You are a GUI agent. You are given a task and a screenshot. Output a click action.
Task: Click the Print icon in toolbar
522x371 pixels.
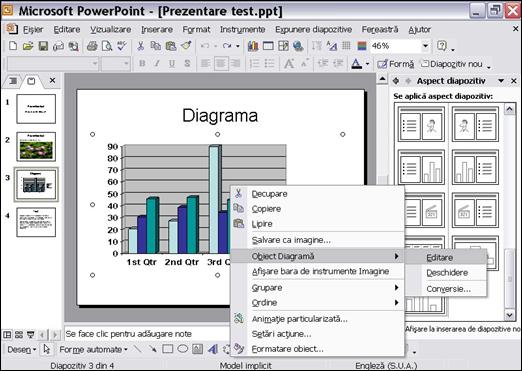point(92,46)
